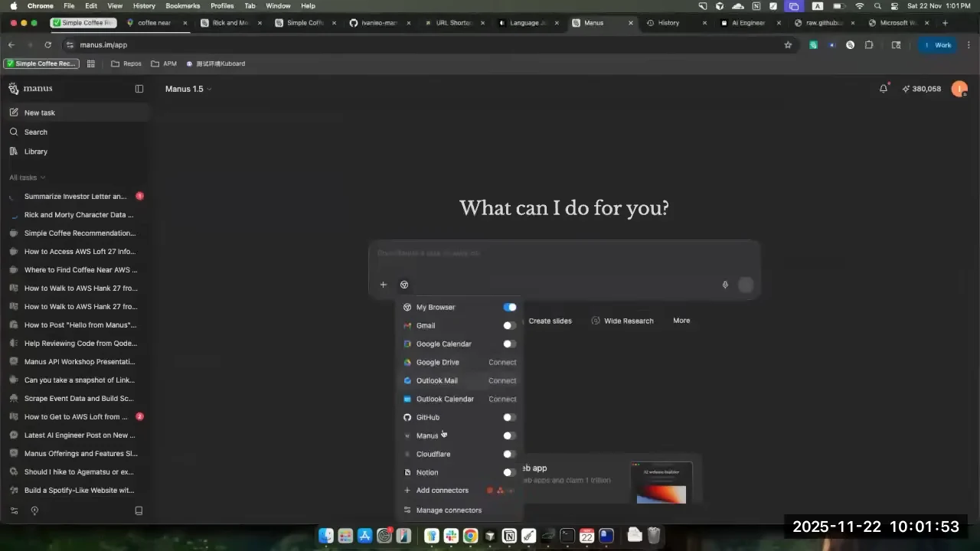Screen dimensions: 980x551
Task: Go back in Chrome browser
Action: click(x=11, y=45)
